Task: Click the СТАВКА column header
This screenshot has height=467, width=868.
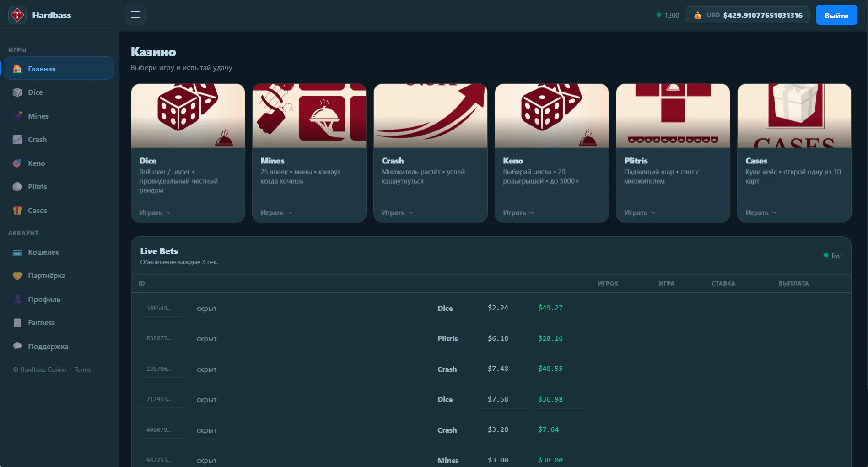Action: (x=723, y=283)
